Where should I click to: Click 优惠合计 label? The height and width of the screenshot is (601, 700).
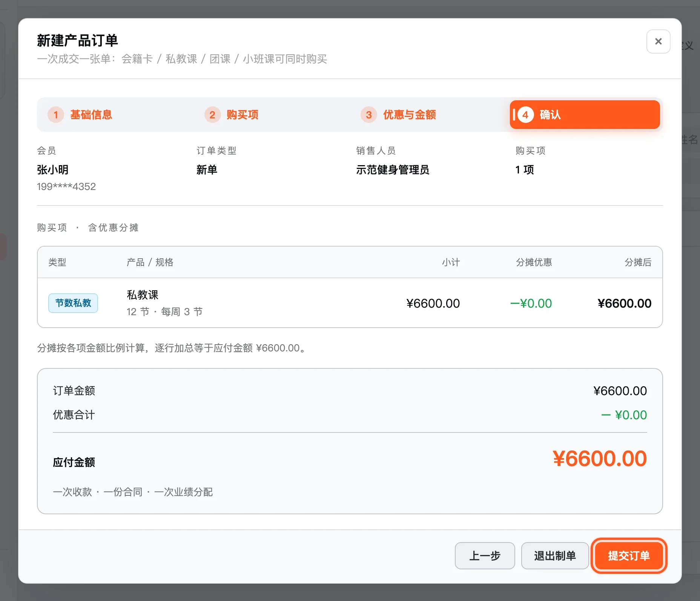tap(74, 415)
